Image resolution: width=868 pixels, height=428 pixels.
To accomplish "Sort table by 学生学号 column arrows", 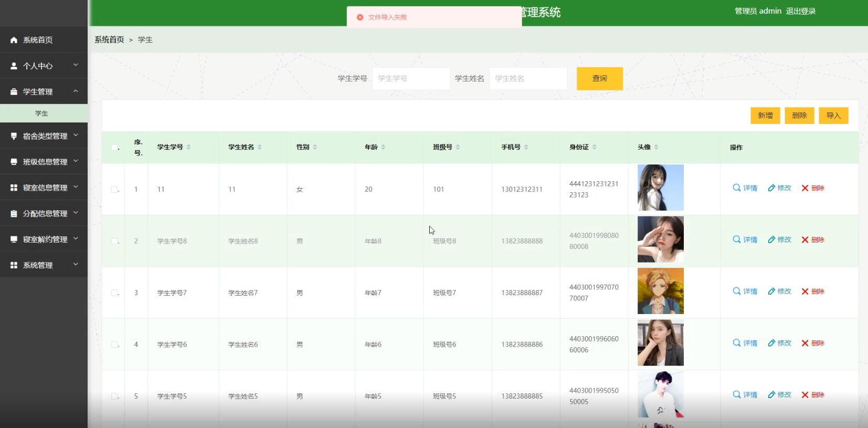I will click(188, 147).
